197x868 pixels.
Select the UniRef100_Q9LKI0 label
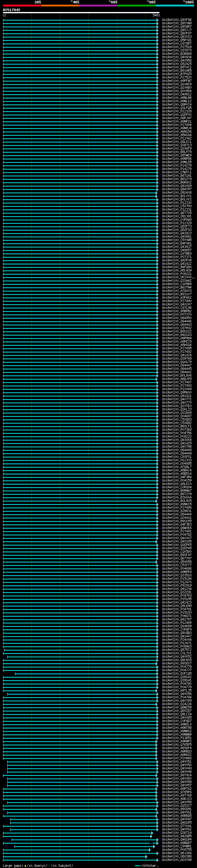[177, 483]
